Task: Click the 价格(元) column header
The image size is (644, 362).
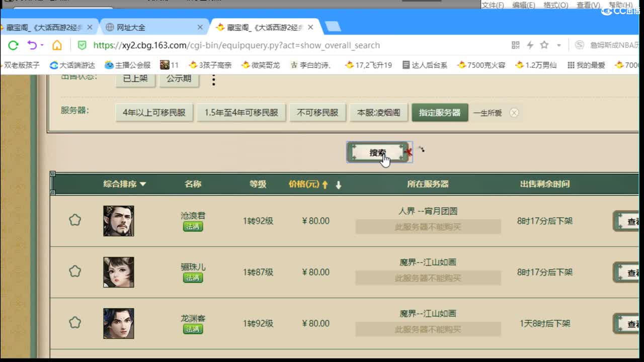Action: click(304, 184)
